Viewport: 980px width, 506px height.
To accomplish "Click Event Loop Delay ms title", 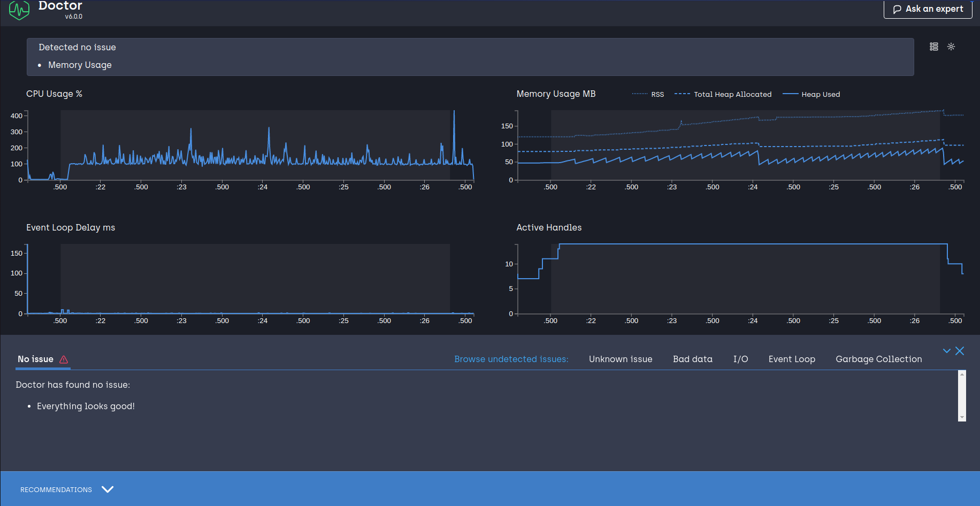I will pos(71,227).
